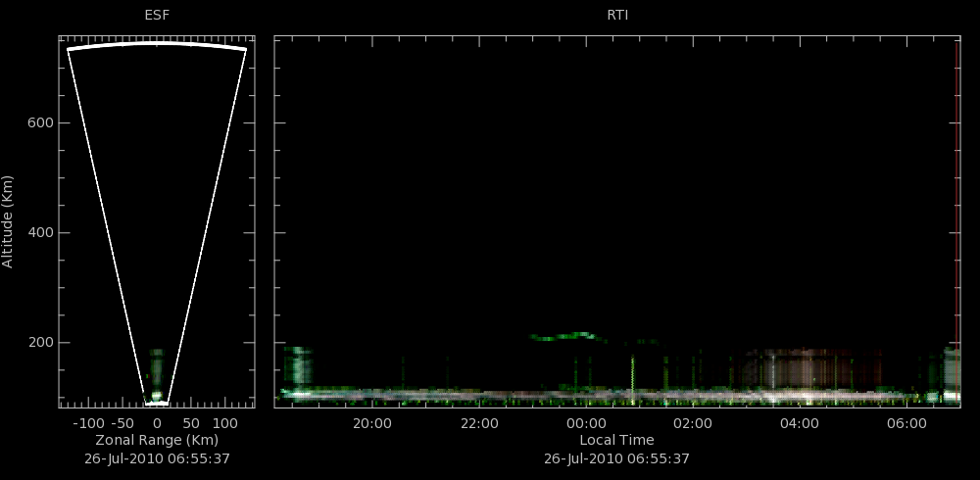Screen dimensions: 980x480
Task: Click the 00:00 time tick label
Action: click(586, 423)
